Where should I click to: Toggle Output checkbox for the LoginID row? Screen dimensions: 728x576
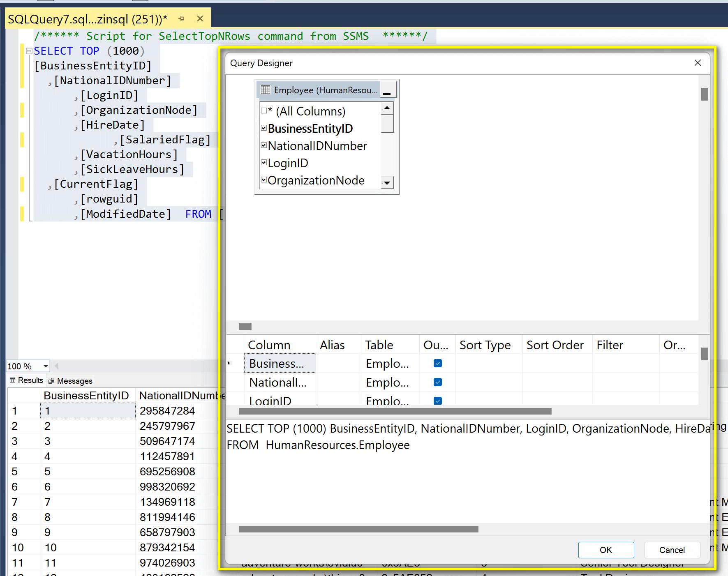[438, 401]
